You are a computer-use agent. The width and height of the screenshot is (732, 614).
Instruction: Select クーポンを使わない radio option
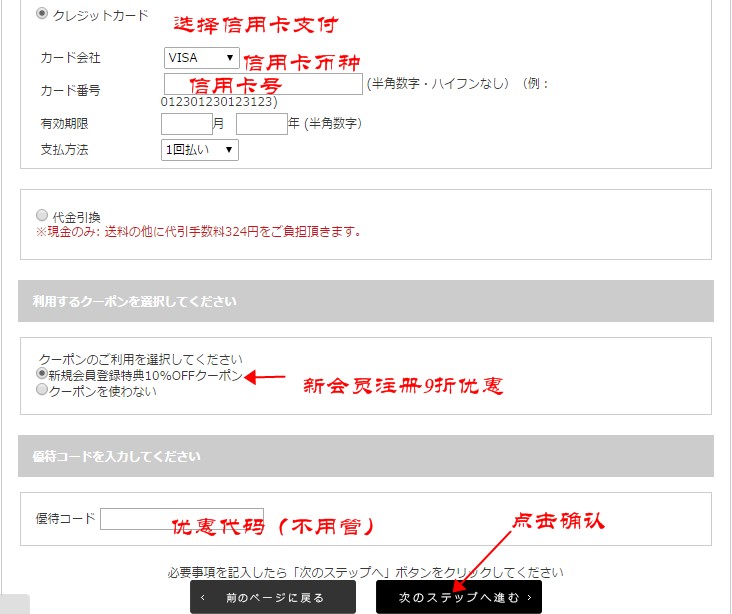pos(42,391)
